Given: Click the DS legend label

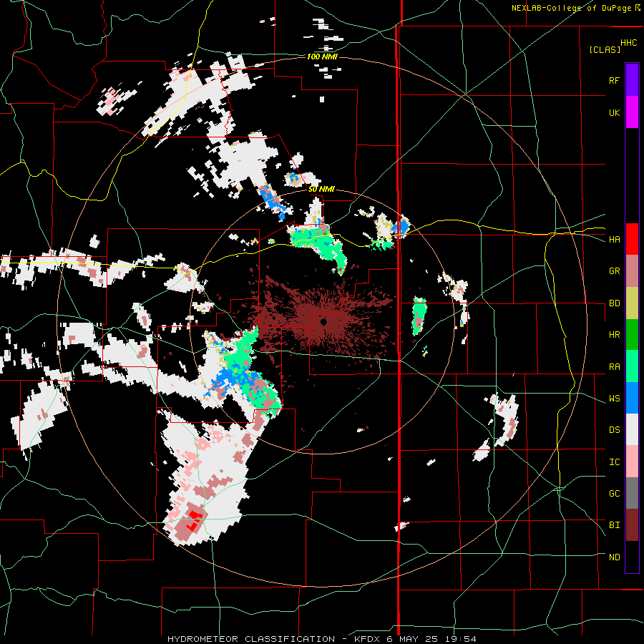Looking at the screenshot, I should [614, 430].
